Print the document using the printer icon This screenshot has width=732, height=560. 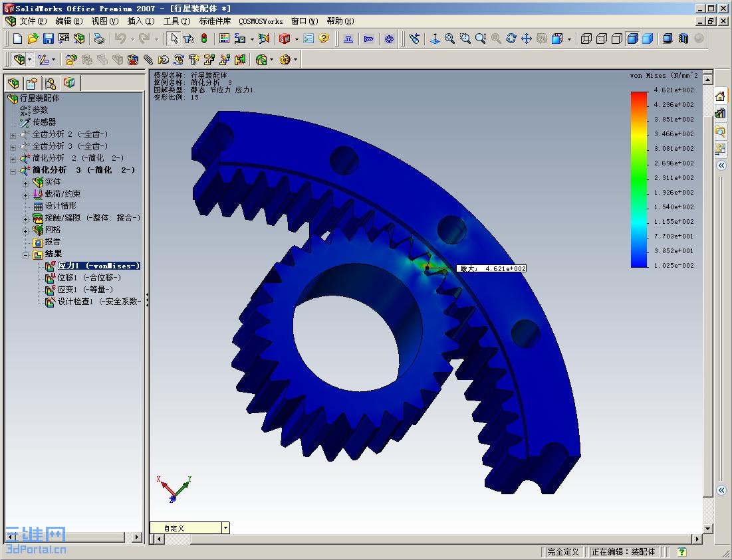tap(99, 39)
